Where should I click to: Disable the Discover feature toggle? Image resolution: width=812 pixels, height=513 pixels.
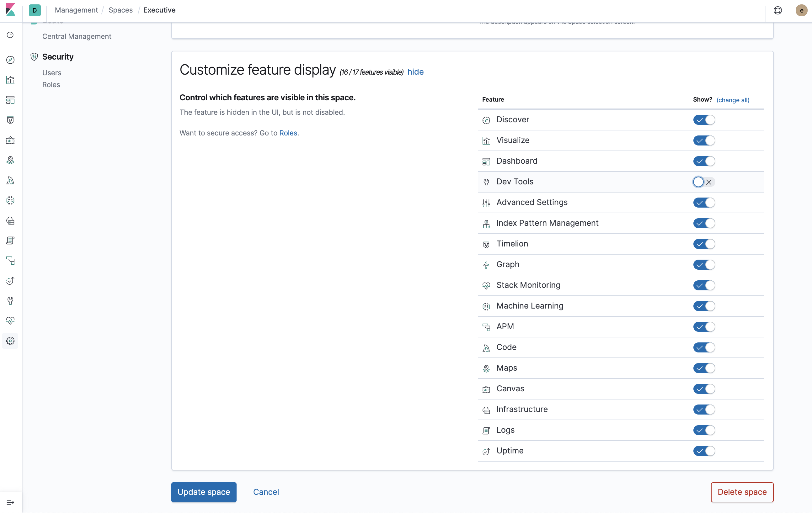704,120
